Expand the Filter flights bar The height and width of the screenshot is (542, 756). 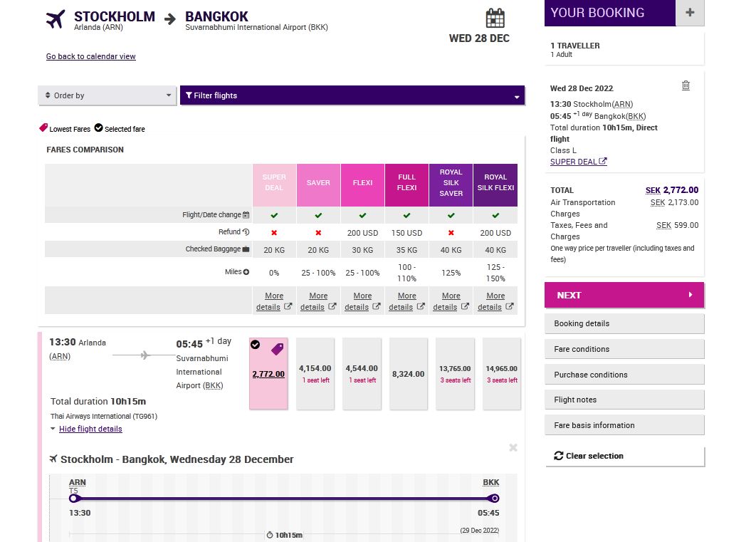(352, 95)
